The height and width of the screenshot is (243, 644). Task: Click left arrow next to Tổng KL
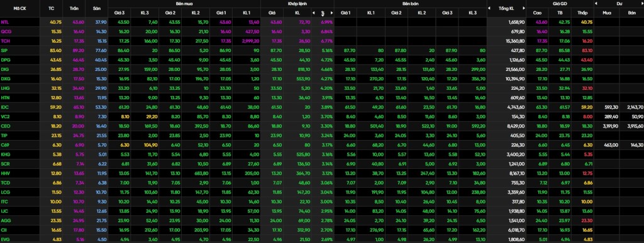489,8
